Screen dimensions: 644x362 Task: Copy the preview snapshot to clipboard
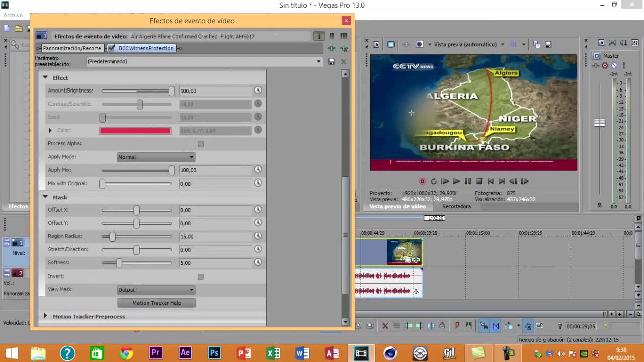tap(536, 44)
